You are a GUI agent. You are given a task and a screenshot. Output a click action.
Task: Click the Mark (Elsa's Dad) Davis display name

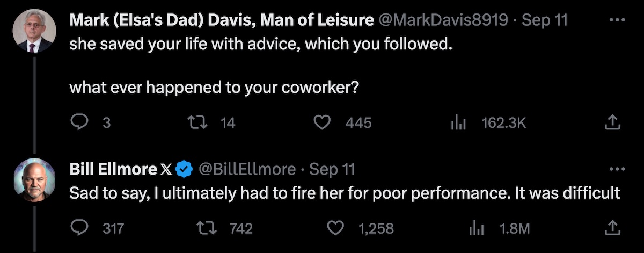[x=222, y=21]
